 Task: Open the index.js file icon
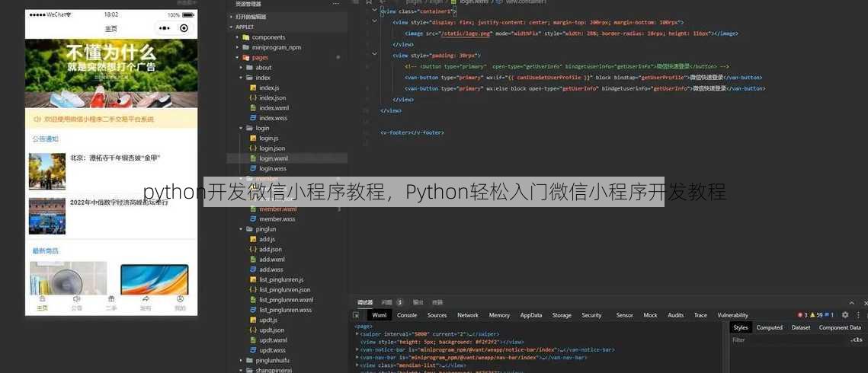253,88
